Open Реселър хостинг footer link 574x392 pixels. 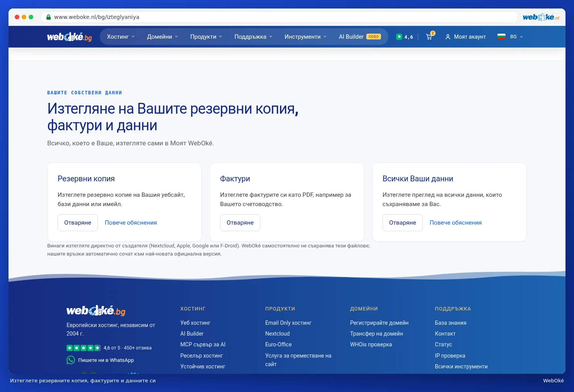coord(202,356)
